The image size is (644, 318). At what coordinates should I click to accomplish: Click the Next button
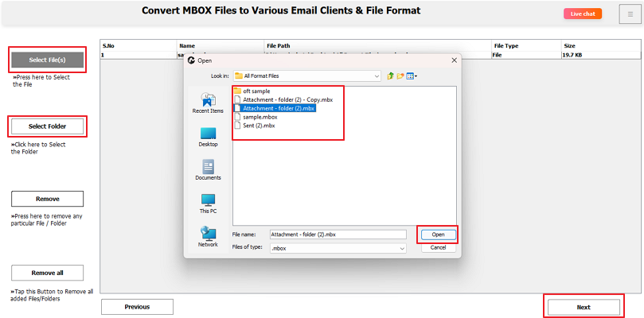coord(584,307)
